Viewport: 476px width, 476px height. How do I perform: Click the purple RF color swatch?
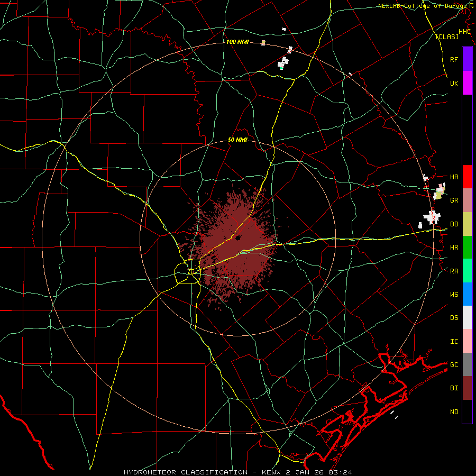click(467, 59)
